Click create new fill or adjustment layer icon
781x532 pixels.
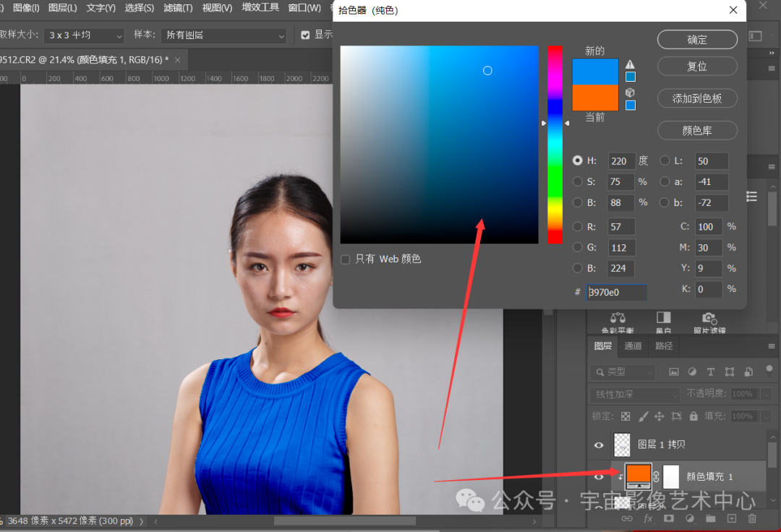click(690, 518)
